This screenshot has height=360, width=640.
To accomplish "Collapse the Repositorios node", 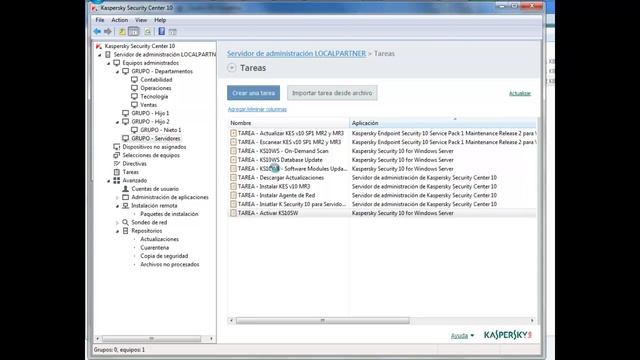I will coord(118,231).
